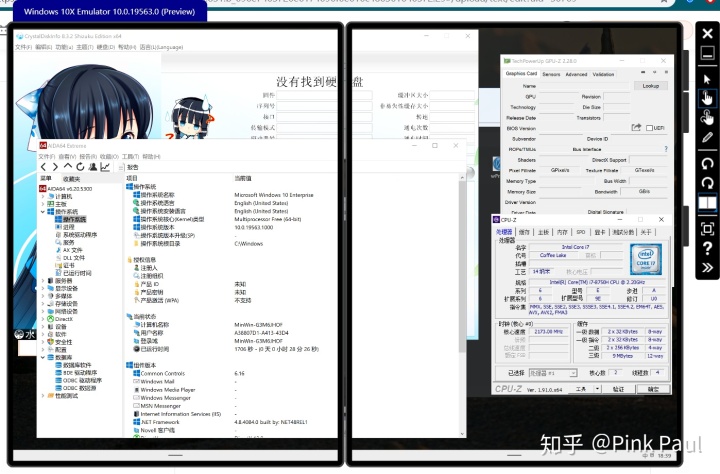The image size is (720, 474).
Task: Open the CPU-Z SPD tab
Action: point(581,232)
